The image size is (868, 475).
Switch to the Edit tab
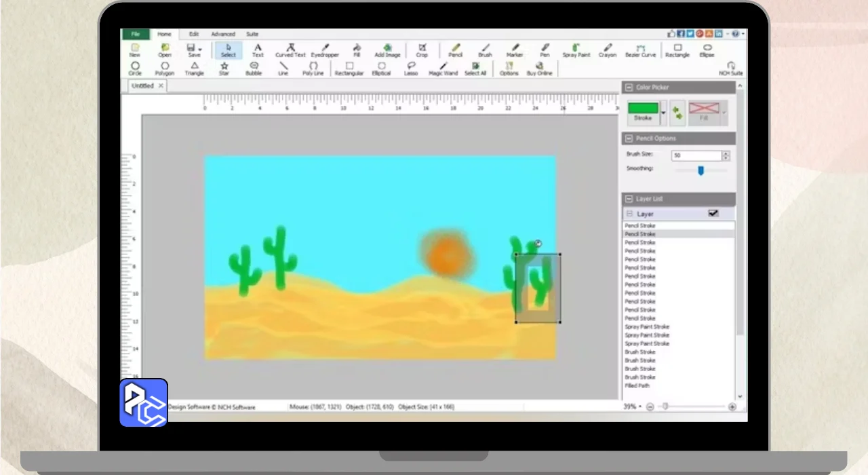tap(194, 34)
